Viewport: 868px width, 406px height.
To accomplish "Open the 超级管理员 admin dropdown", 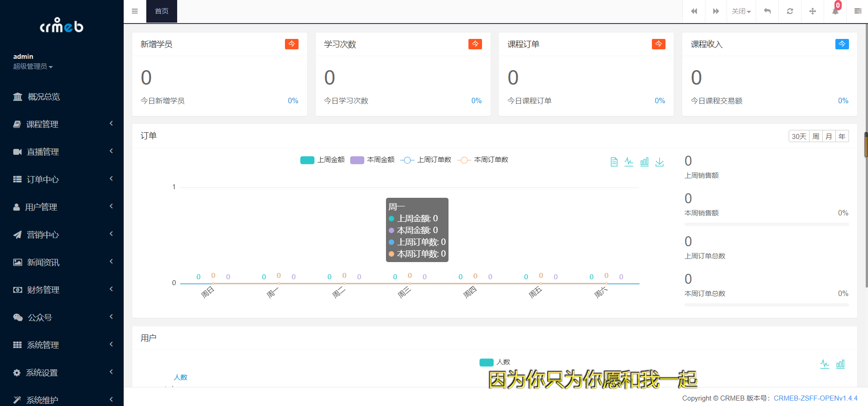I will point(33,67).
